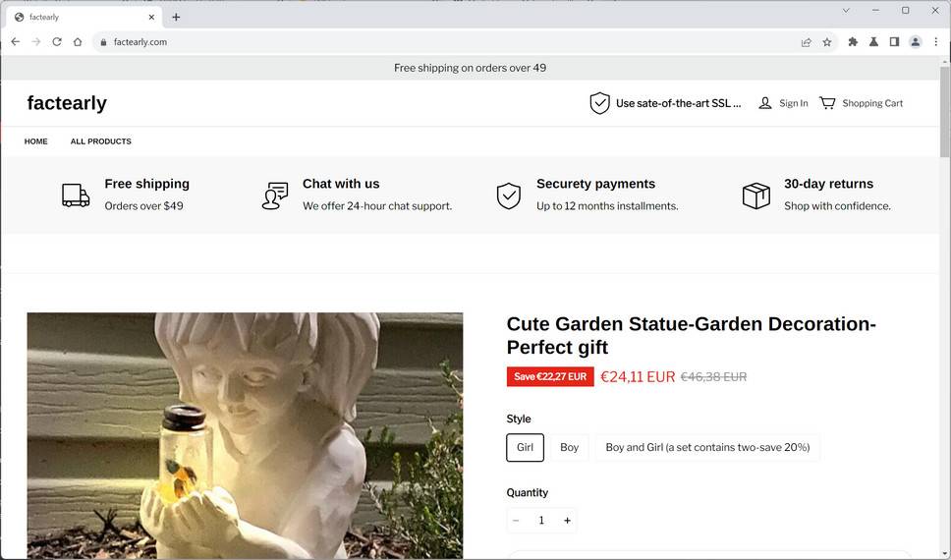
Task: Select the Boy style option
Action: 569,448
